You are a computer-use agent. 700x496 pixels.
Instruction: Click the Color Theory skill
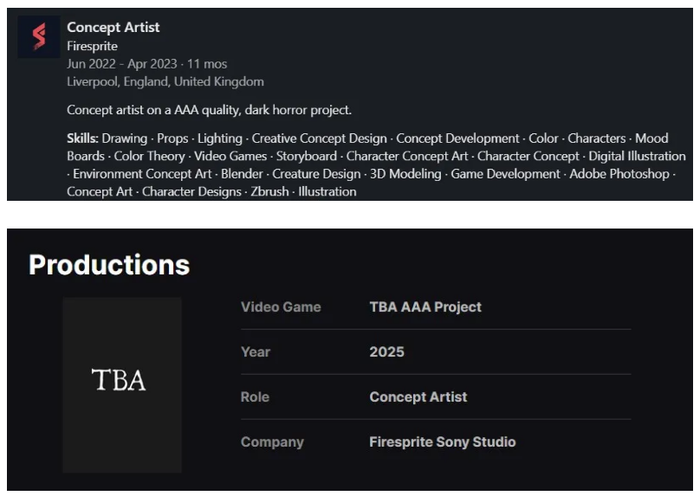coord(149,156)
